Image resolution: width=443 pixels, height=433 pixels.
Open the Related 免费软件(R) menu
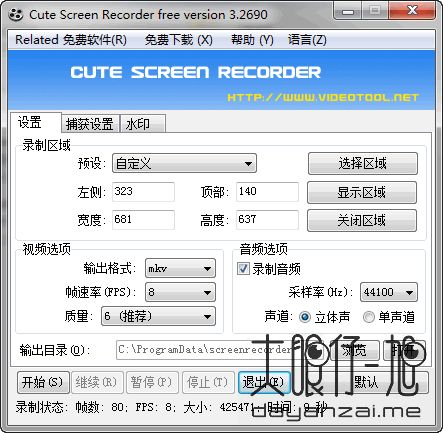tap(71, 40)
